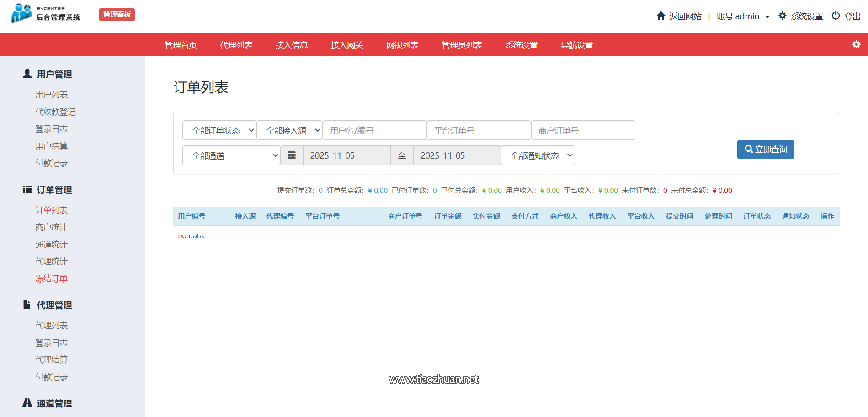This screenshot has width=868, height=417.
Task: Expand the 全部通知状态 dropdown
Action: coord(538,155)
